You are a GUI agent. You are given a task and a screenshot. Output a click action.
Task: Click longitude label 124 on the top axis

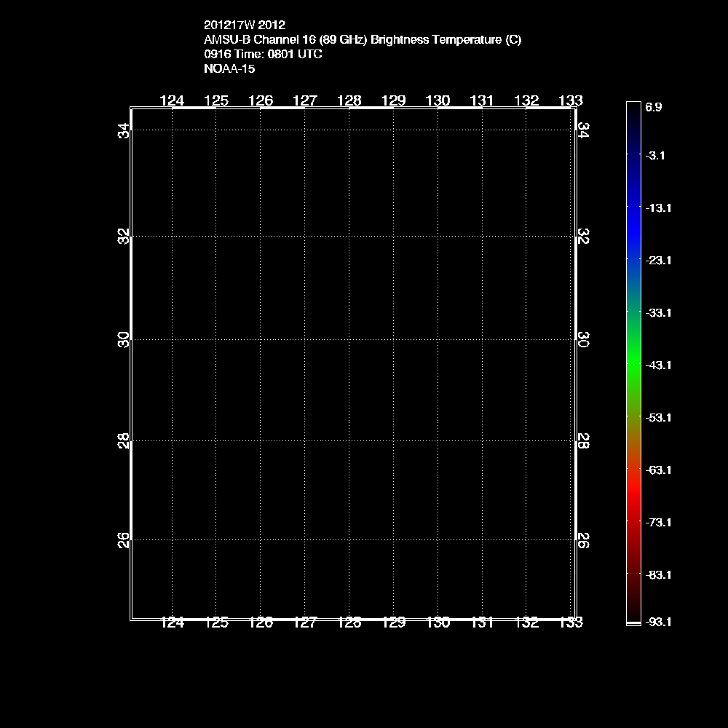[x=172, y=100]
